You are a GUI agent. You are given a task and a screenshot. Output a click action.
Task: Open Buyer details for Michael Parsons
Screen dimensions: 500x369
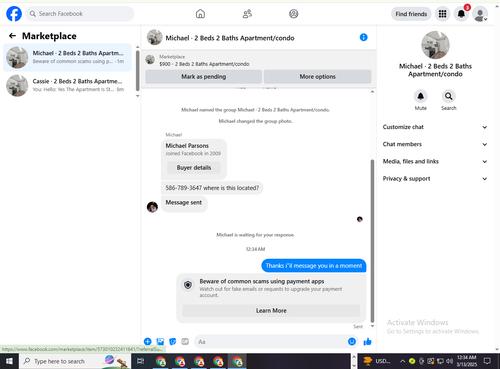[x=194, y=168]
